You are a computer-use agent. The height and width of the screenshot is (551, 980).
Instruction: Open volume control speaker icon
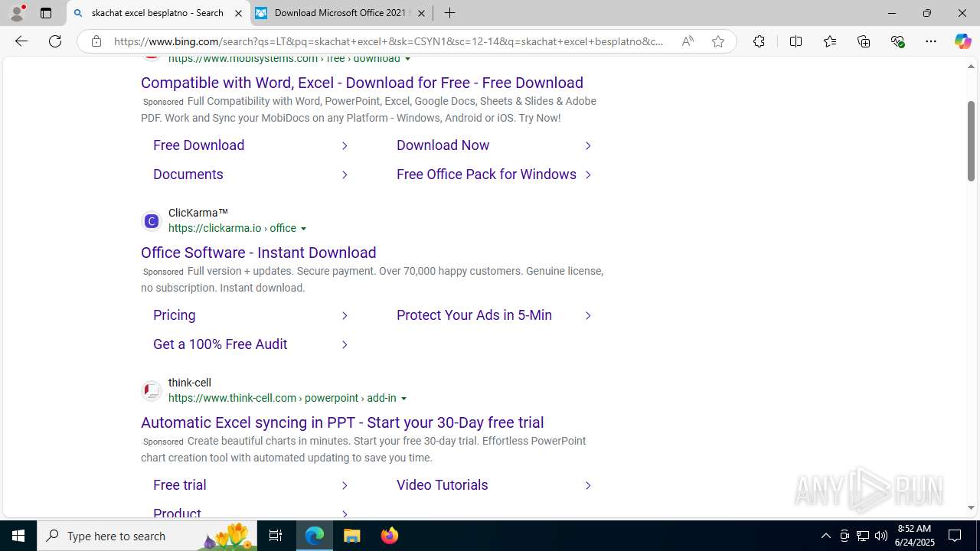pos(880,536)
